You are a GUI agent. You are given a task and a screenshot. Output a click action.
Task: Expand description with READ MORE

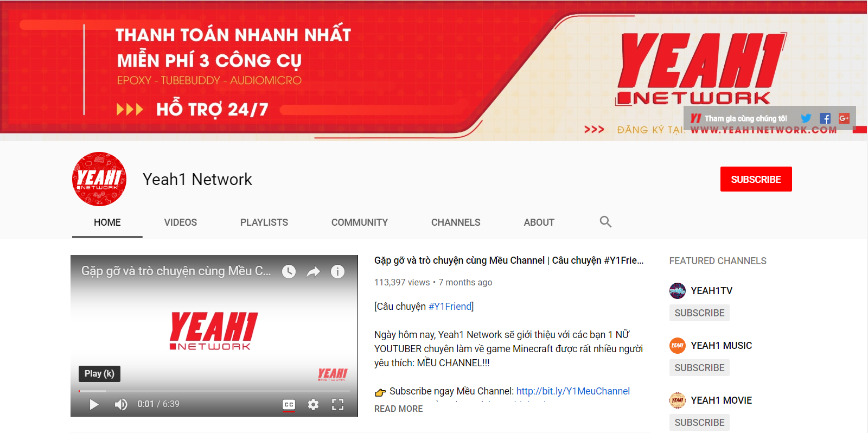398,409
